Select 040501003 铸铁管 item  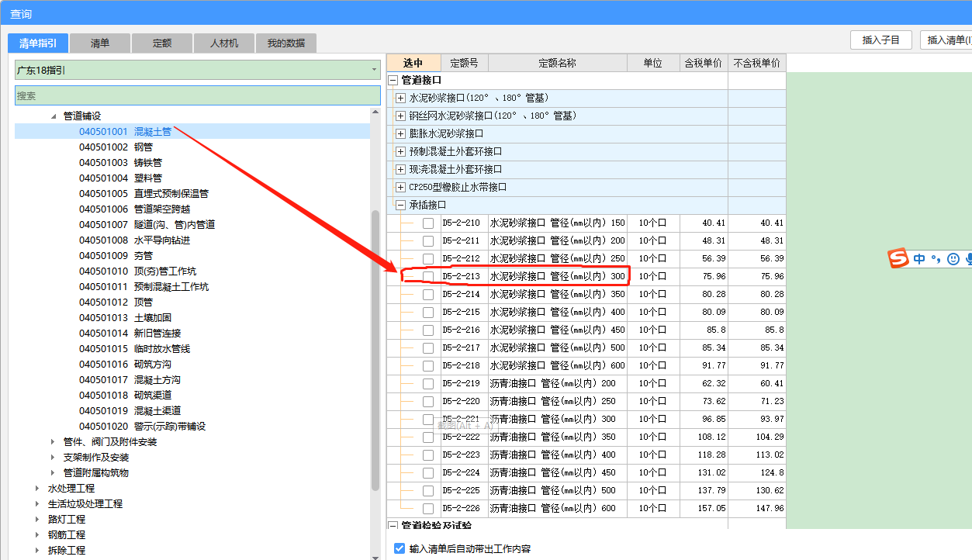tap(120, 163)
